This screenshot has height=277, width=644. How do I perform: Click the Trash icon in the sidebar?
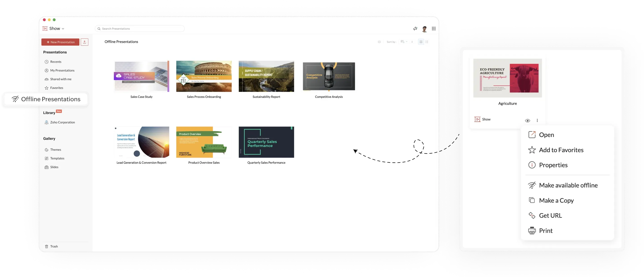coord(47,246)
